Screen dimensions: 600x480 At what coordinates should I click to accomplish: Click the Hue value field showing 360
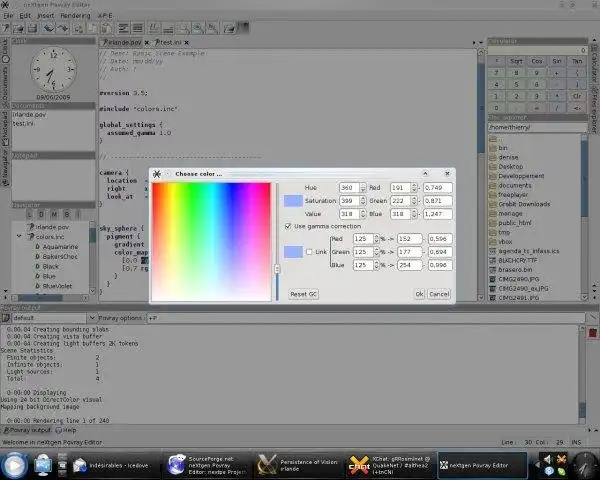[349, 188]
